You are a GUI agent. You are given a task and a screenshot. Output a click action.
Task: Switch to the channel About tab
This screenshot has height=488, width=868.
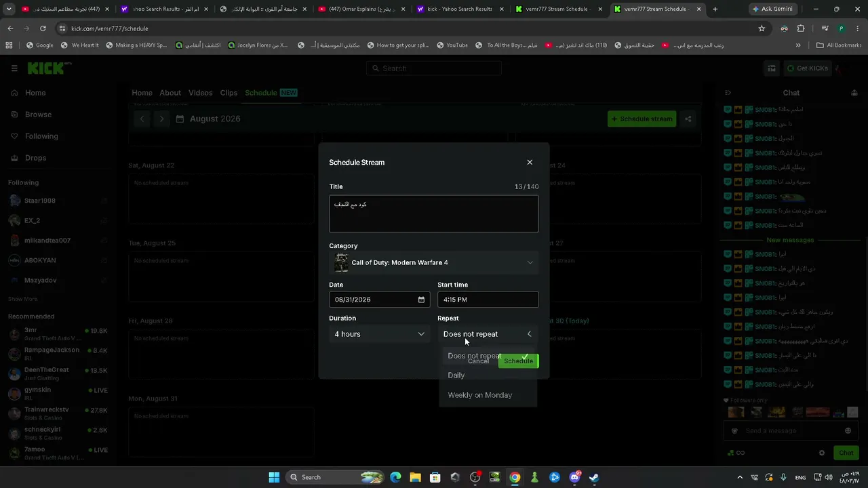pyautogui.click(x=170, y=93)
